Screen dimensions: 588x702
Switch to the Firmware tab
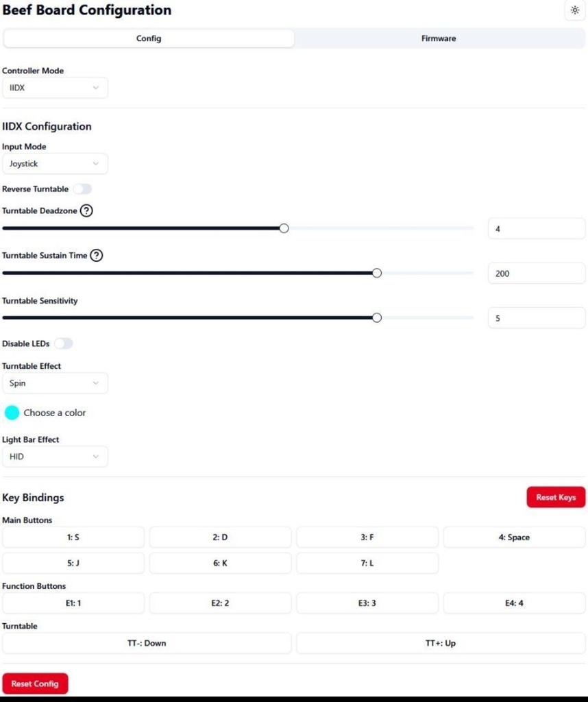pyautogui.click(x=439, y=38)
